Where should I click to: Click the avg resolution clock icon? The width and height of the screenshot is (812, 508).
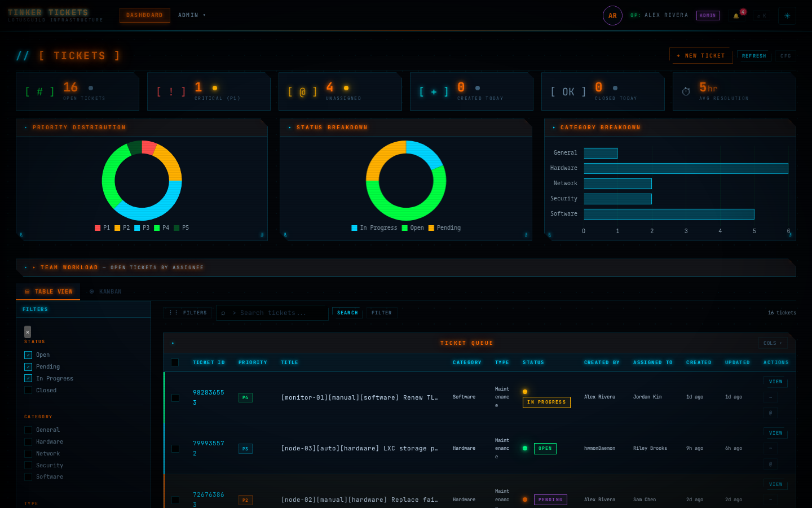point(686,91)
